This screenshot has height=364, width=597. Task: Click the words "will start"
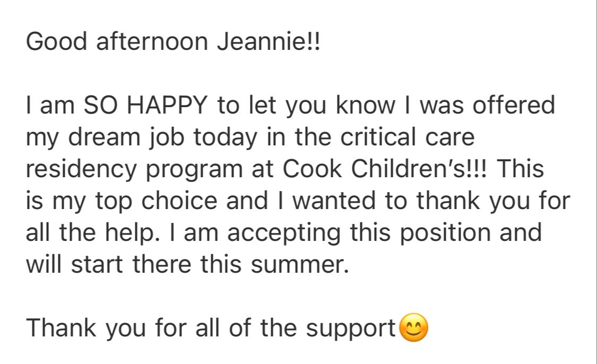[x=74, y=264]
